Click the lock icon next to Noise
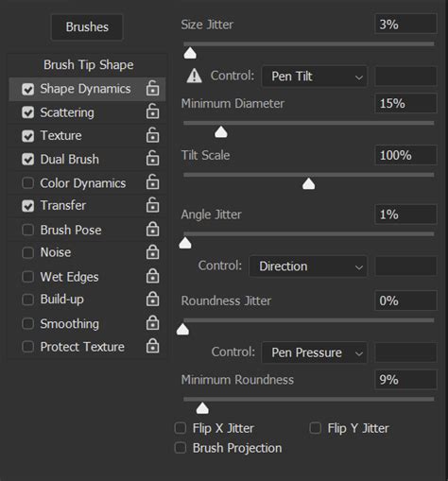 coord(152,252)
